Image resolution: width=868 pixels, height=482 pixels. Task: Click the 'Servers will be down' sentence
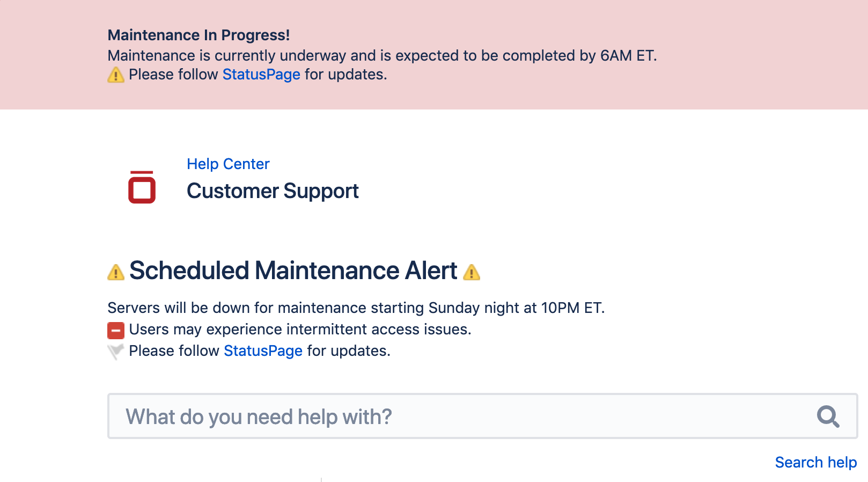(x=356, y=308)
